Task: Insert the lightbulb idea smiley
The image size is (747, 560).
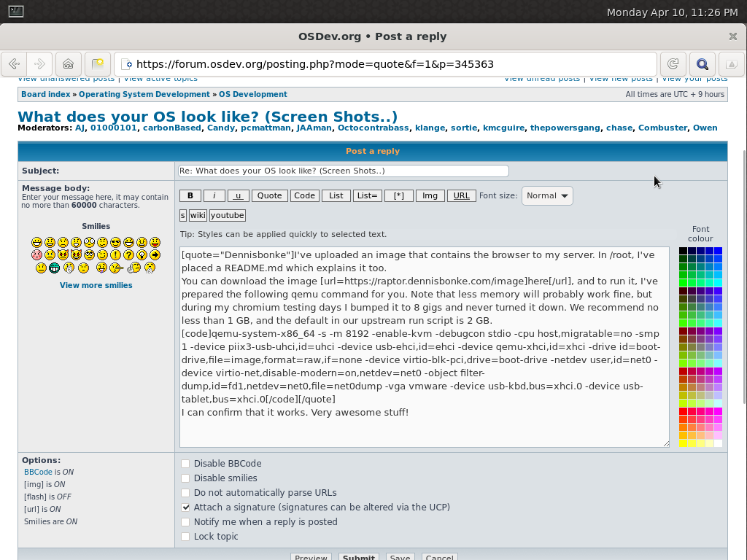Action: click(142, 254)
